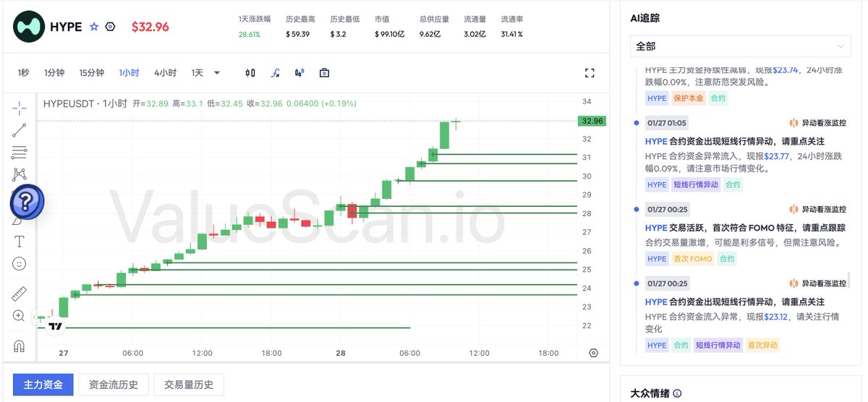868x402 pixels.
Task: Select the XABCD pattern tool
Action: click(20, 174)
